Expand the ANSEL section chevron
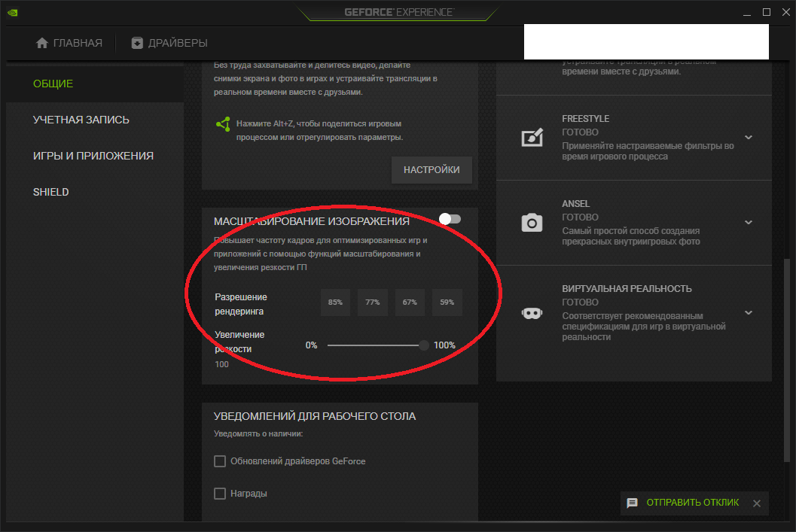The height and width of the screenshot is (532, 796). pos(749,223)
